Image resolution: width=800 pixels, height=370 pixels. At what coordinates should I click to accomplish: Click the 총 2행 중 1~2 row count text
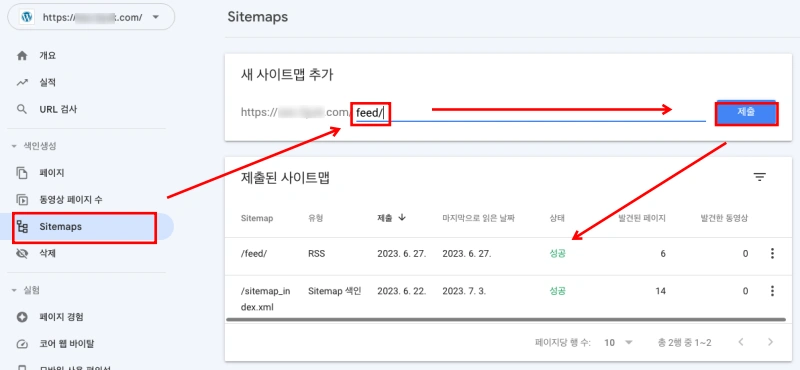(685, 342)
